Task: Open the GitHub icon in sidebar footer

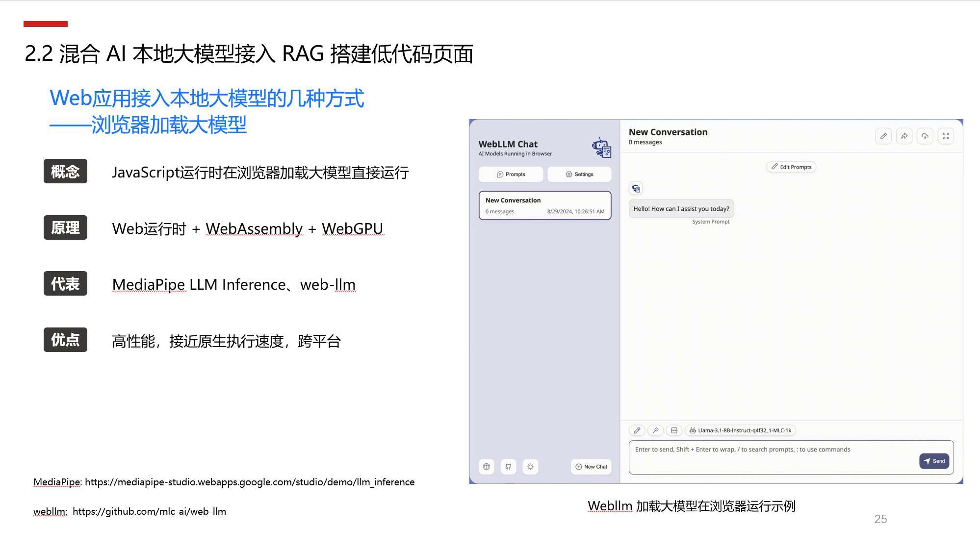Action: coord(509,467)
